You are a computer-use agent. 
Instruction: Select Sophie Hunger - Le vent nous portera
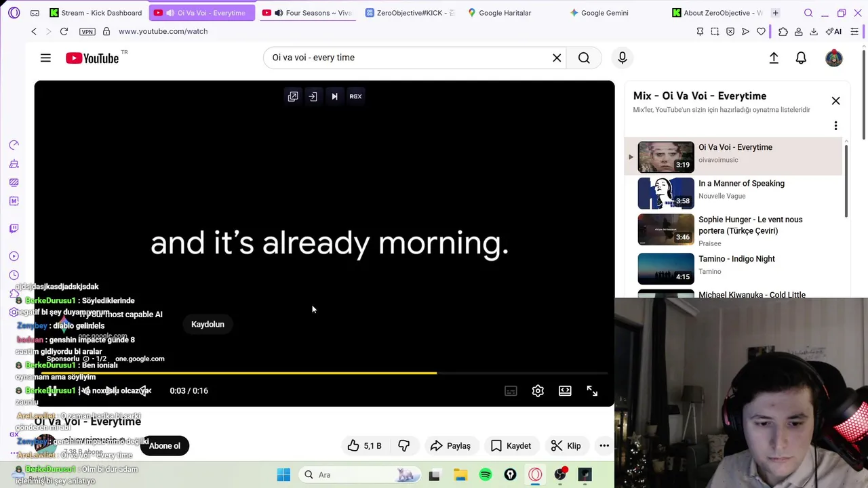point(733,230)
